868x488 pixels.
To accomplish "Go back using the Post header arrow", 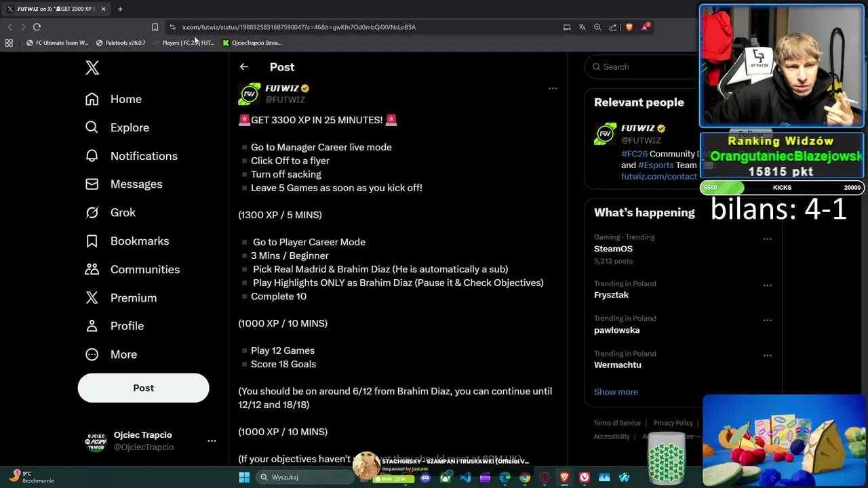I will coord(244,66).
